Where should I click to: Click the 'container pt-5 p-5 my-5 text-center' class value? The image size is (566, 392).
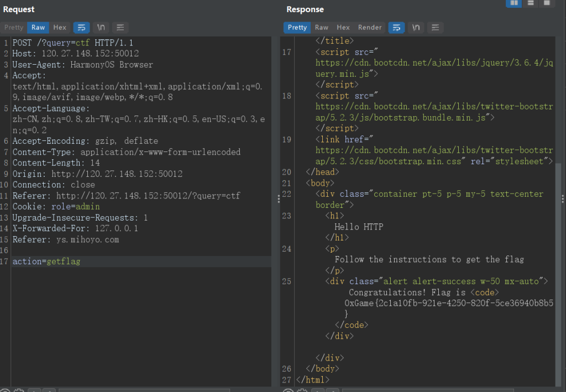pos(458,194)
